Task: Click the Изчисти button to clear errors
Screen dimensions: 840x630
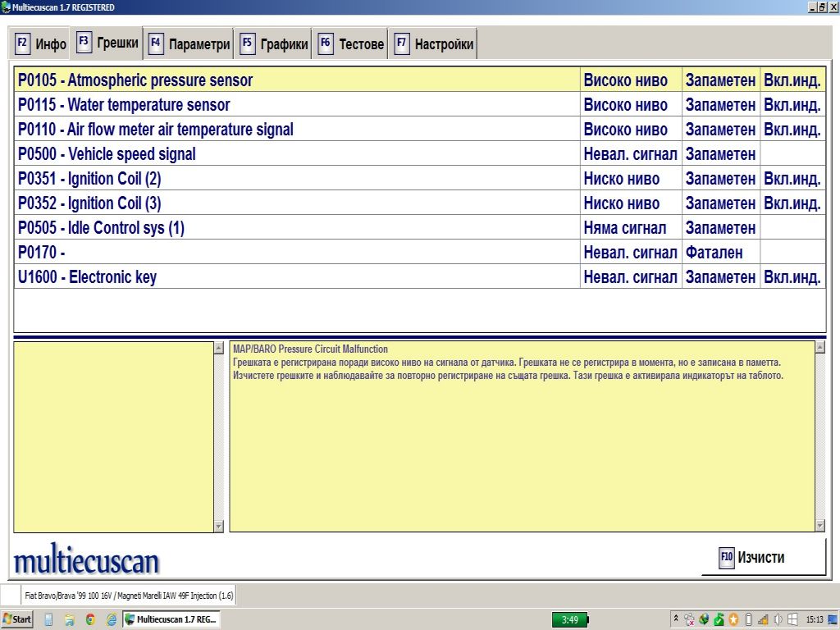Action: pos(763,558)
